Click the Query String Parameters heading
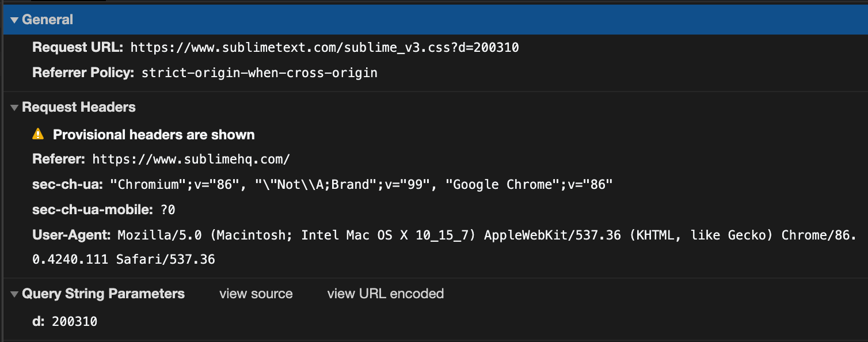 102,294
